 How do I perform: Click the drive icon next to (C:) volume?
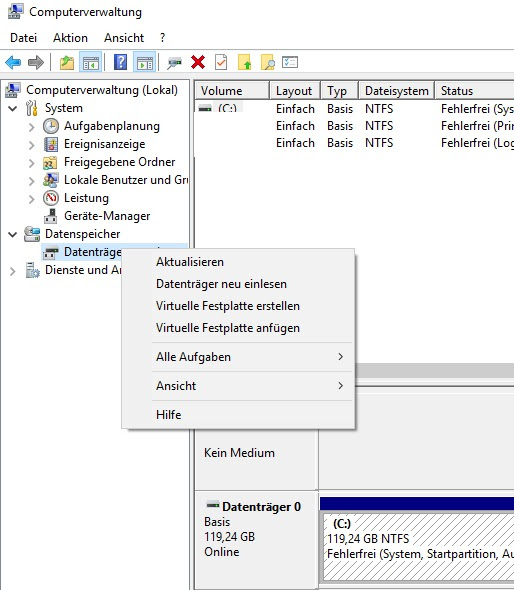pos(205,109)
